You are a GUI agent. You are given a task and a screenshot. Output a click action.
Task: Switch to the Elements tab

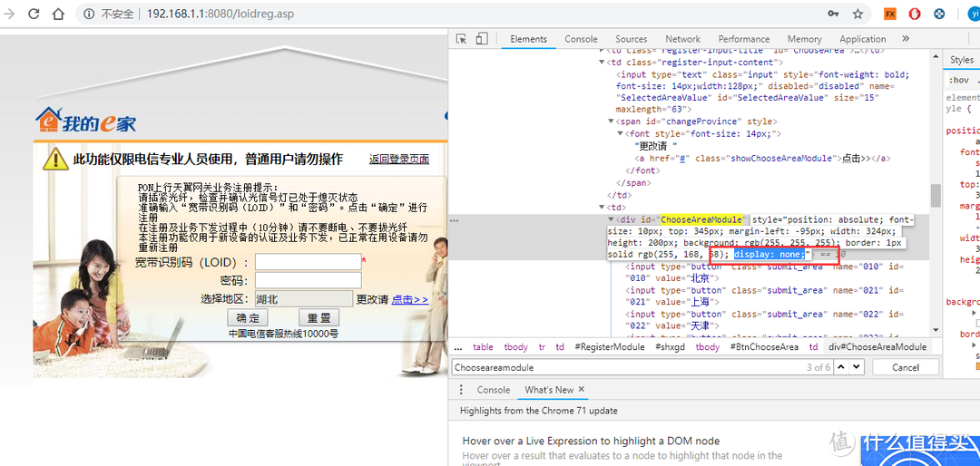(528, 39)
